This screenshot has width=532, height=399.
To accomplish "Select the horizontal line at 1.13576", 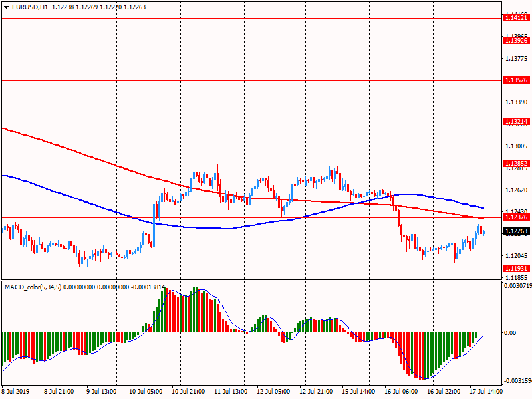I will coord(252,80).
